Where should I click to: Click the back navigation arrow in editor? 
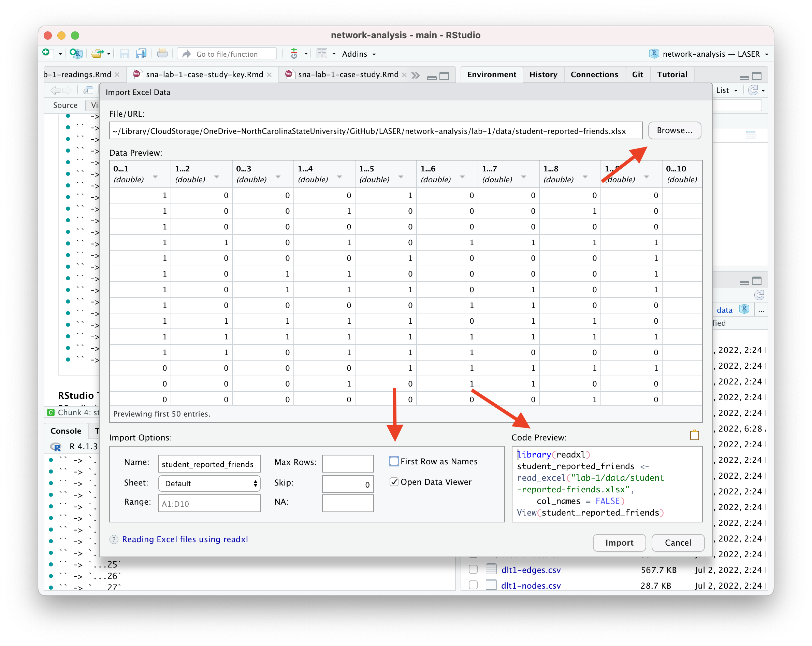pyautogui.click(x=55, y=90)
